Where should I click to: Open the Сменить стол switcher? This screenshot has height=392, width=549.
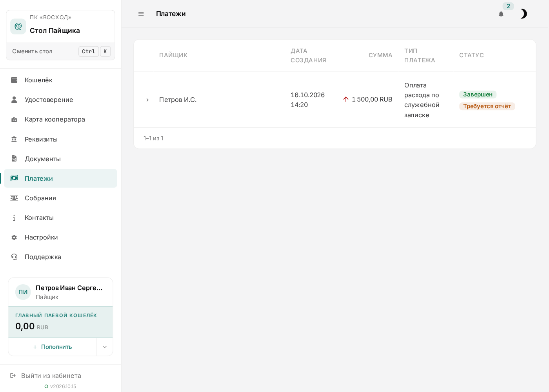(x=61, y=51)
